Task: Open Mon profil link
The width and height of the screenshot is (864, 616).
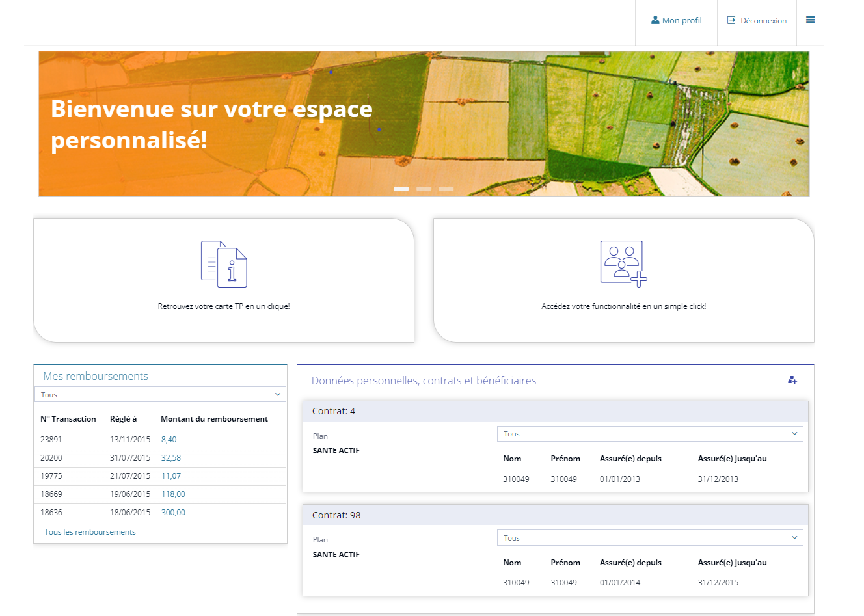Action: point(682,21)
